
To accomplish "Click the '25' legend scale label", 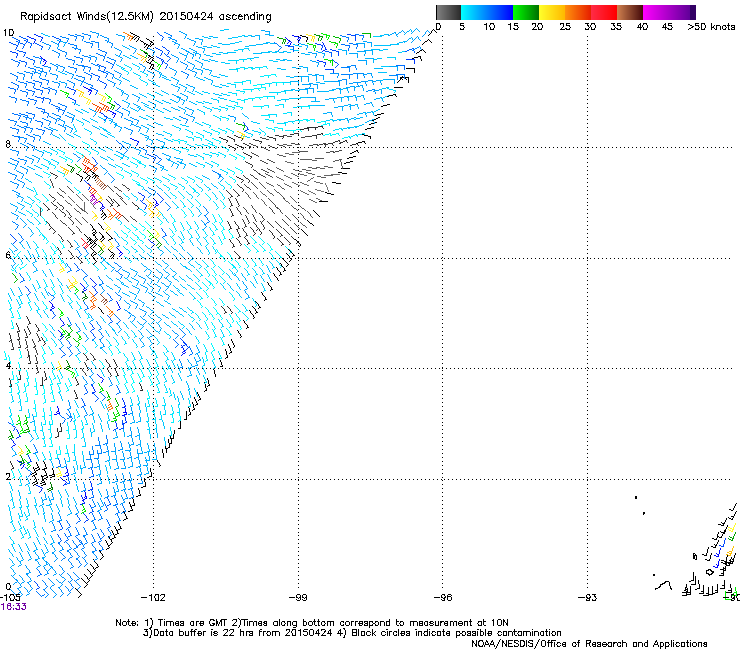I will (565, 27).
